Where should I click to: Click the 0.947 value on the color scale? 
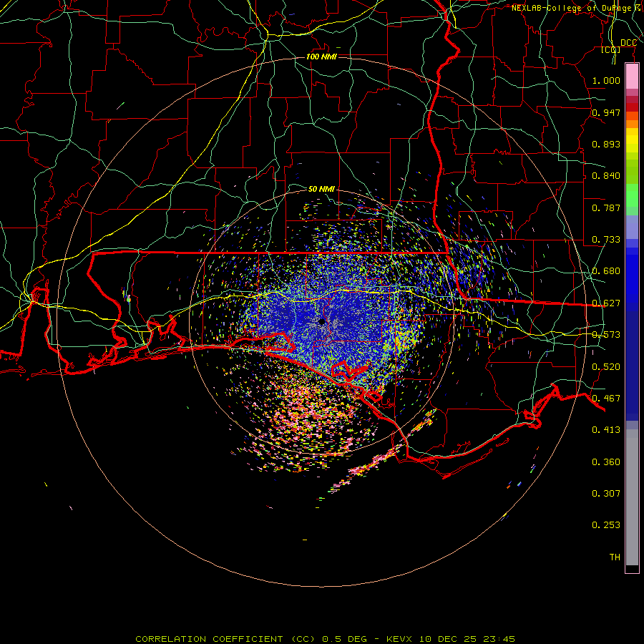coord(606,112)
